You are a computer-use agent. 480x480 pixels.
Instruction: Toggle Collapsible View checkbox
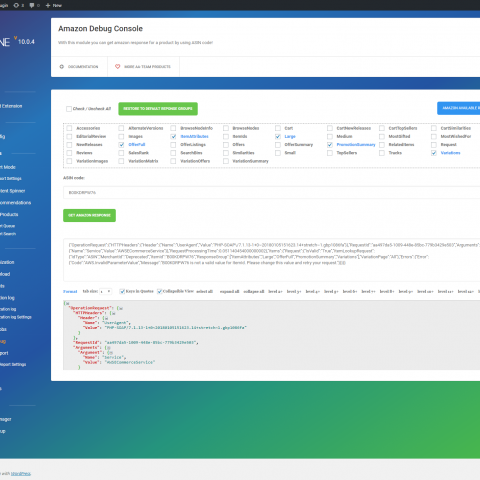coord(159,291)
